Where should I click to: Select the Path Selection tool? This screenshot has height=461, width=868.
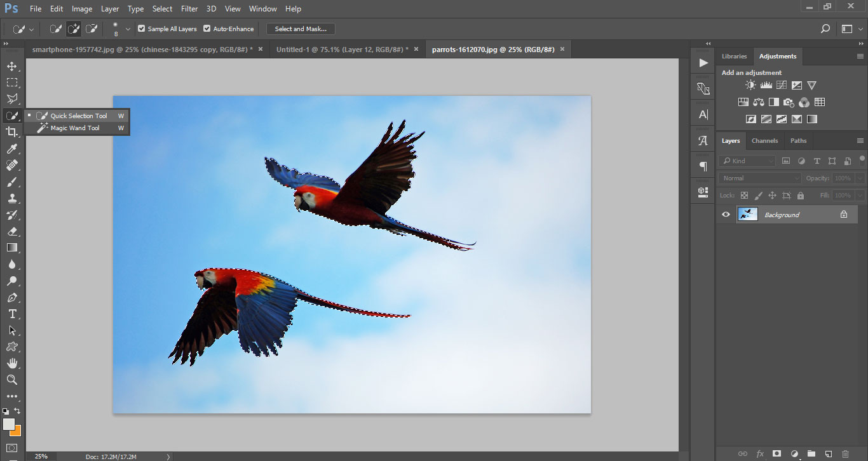click(11, 330)
